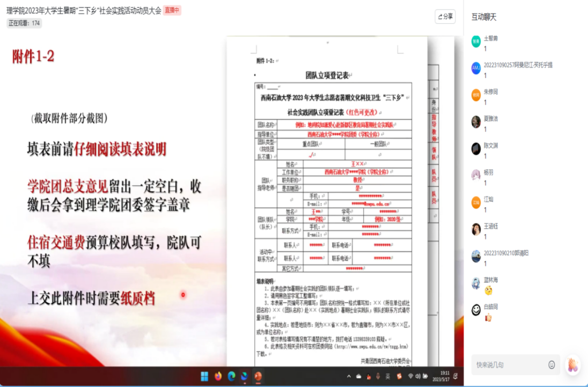Click username 202231090210郭清阳 in chat
Image resolution: width=588 pixels, height=387 pixels.
pyautogui.click(x=506, y=253)
